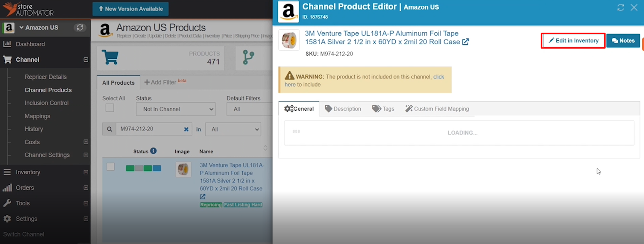644x244 pixels.
Task: Open the Default Filters dropdown
Action: 250,109
